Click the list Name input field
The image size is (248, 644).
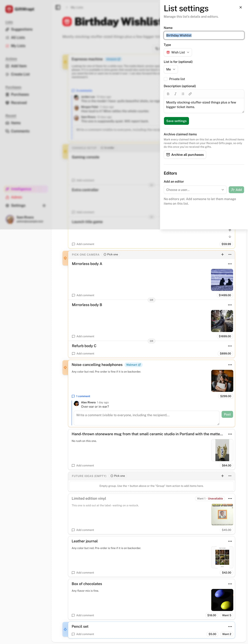tap(204, 35)
